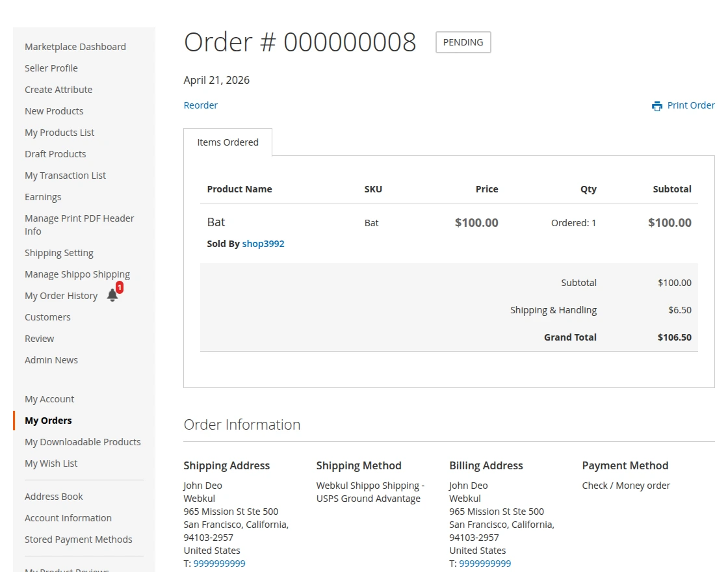Click the Check / Money order text
728x572 pixels.
click(x=626, y=486)
